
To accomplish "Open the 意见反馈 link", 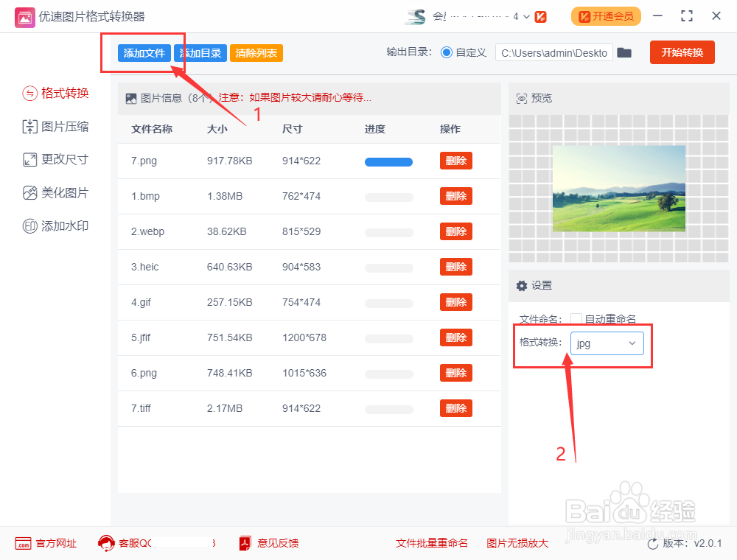I will click(x=278, y=543).
